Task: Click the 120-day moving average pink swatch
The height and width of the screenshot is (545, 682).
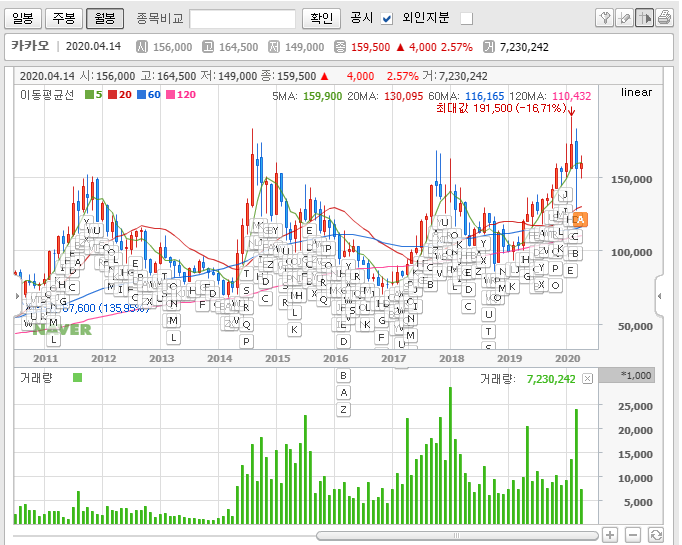Action: [x=170, y=94]
